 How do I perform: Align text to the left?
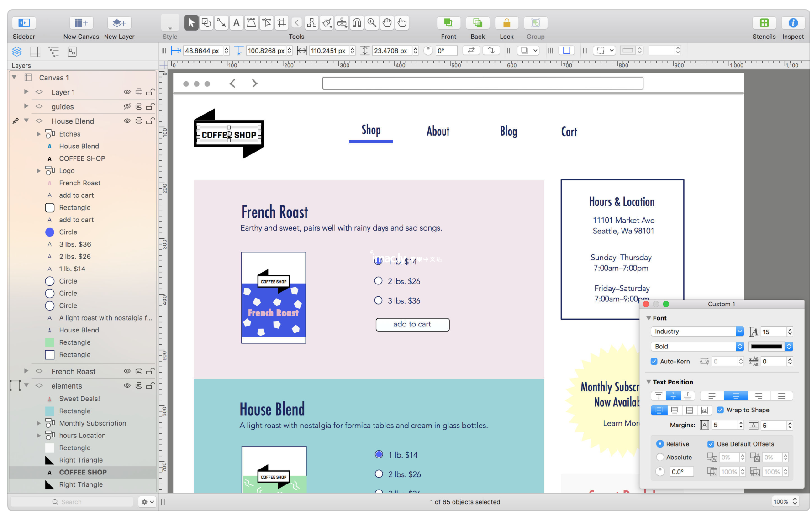(x=712, y=396)
